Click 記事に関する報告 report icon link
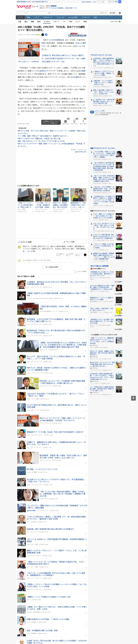The height and width of the screenshot is (644, 138). pos(23,124)
